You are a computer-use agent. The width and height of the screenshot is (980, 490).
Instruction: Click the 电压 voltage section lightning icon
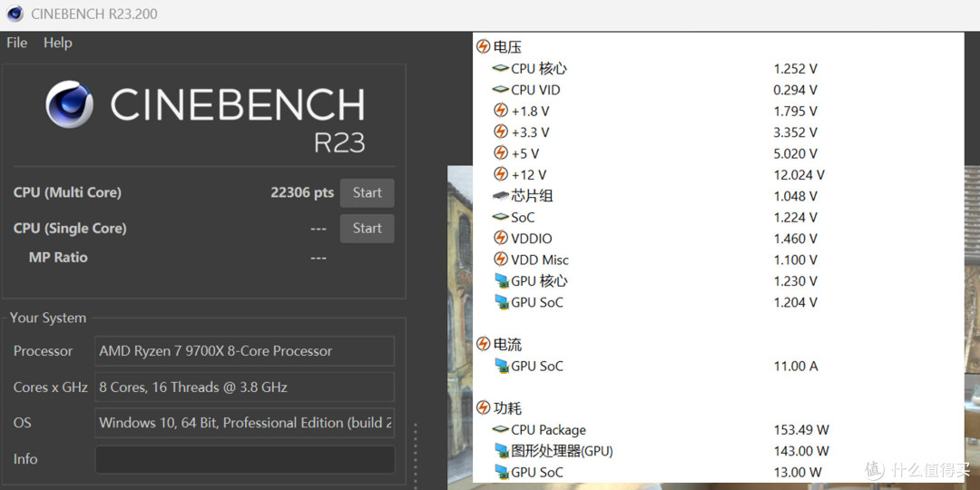(x=483, y=47)
